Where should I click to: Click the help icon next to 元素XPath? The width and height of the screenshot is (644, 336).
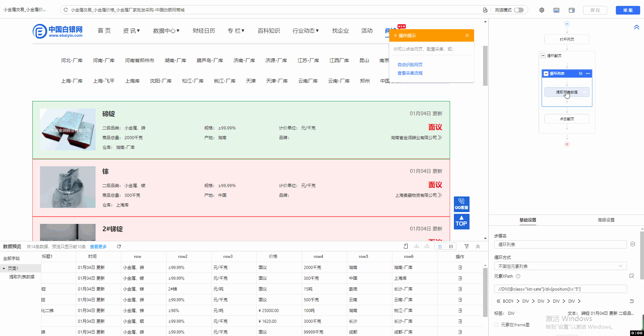click(518, 276)
